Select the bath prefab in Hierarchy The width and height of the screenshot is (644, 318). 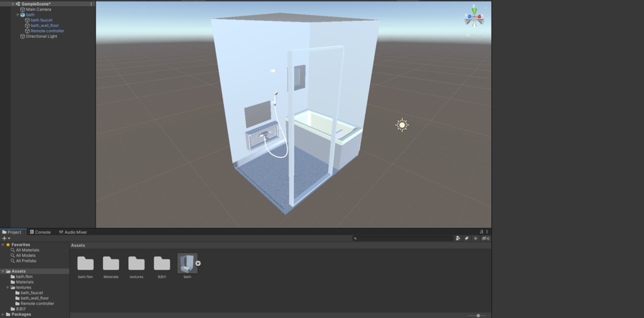[x=30, y=15]
